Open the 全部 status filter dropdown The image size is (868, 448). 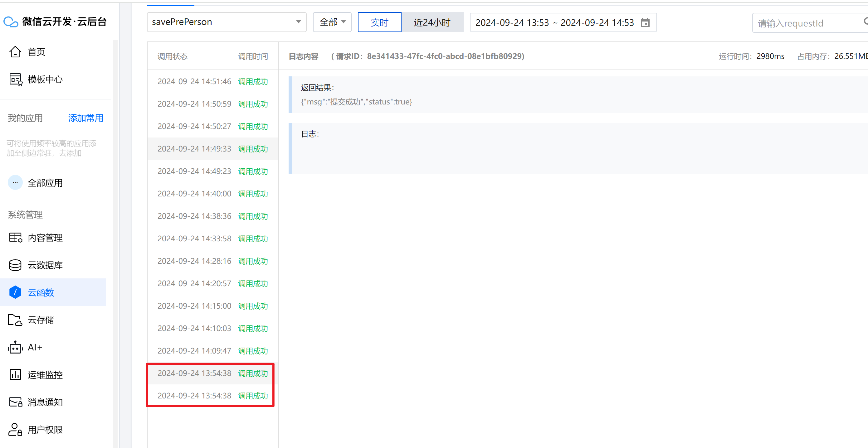coord(332,22)
